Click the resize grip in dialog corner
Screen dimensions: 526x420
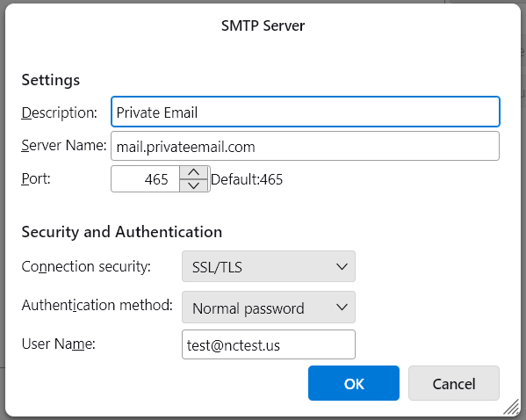[512, 408]
